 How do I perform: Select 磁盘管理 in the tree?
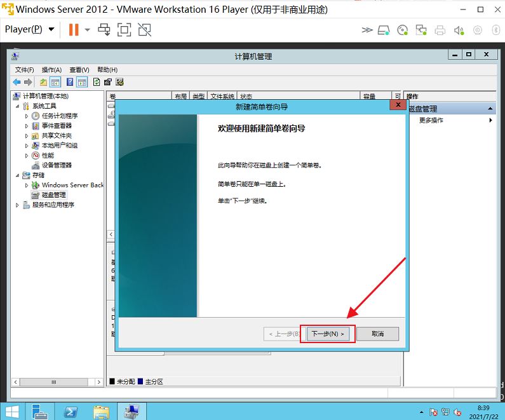[x=54, y=195]
